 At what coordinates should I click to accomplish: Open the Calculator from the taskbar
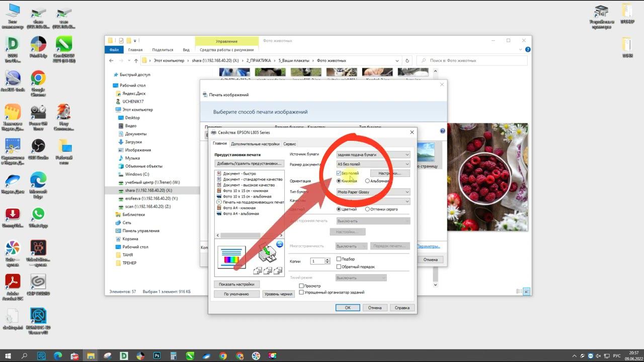point(174,356)
